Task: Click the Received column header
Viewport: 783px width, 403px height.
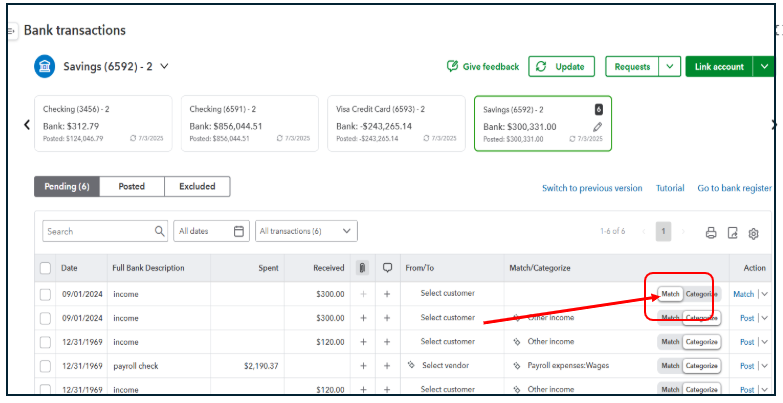Action: [329, 268]
